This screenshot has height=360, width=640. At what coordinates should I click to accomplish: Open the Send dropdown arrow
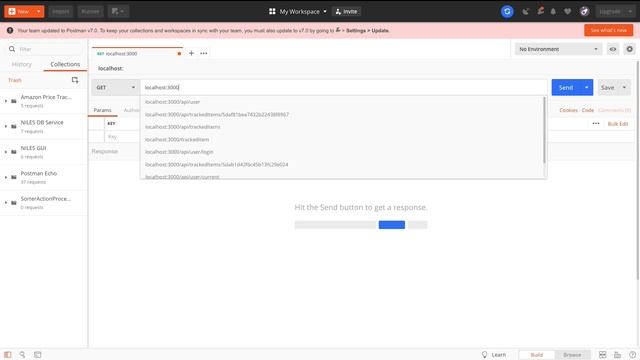pyautogui.click(x=587, y=87)
